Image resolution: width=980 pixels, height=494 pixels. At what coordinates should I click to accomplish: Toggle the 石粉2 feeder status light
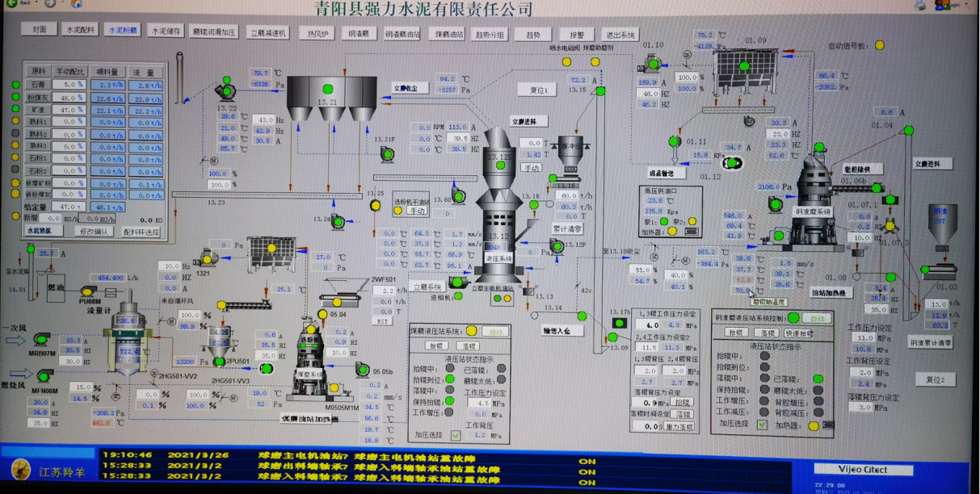(15, 170)
